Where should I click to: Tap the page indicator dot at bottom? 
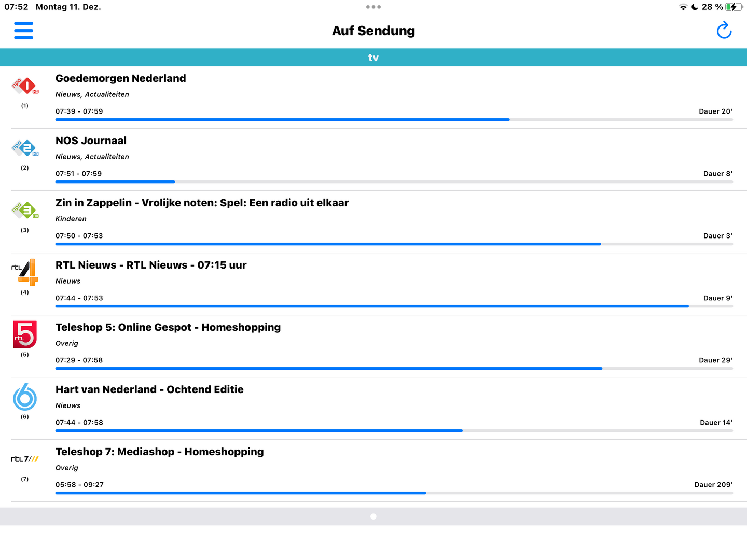pyautogui.click(x=374, y=516)
